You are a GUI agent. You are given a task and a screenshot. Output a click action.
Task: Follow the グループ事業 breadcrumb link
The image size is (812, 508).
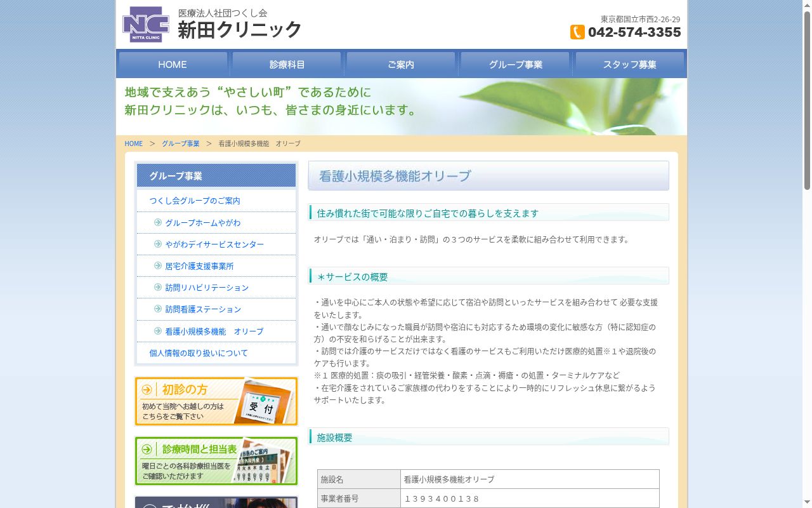(181, 144)
